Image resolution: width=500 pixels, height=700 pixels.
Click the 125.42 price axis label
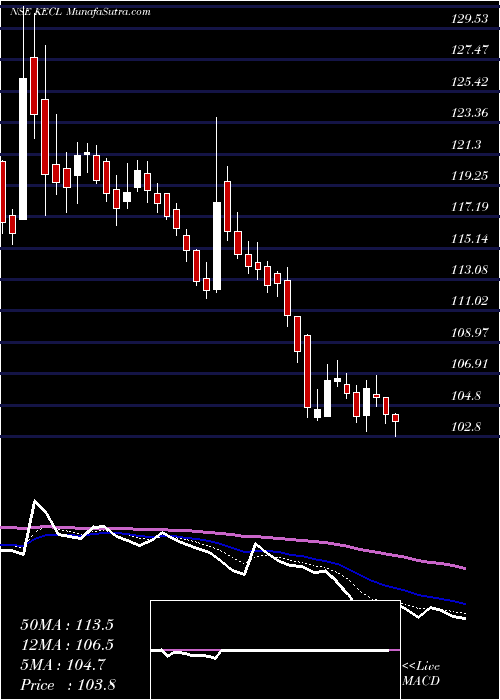click(x=469, y=82)
